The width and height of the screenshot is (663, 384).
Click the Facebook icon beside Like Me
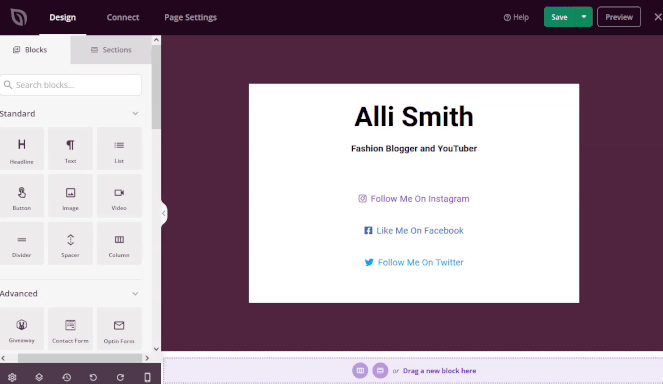[368, 230]
